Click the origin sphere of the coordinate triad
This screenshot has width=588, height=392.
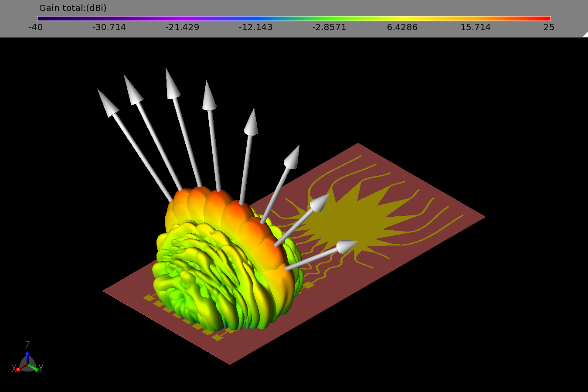pyautogui.click(x=28, y=364)
